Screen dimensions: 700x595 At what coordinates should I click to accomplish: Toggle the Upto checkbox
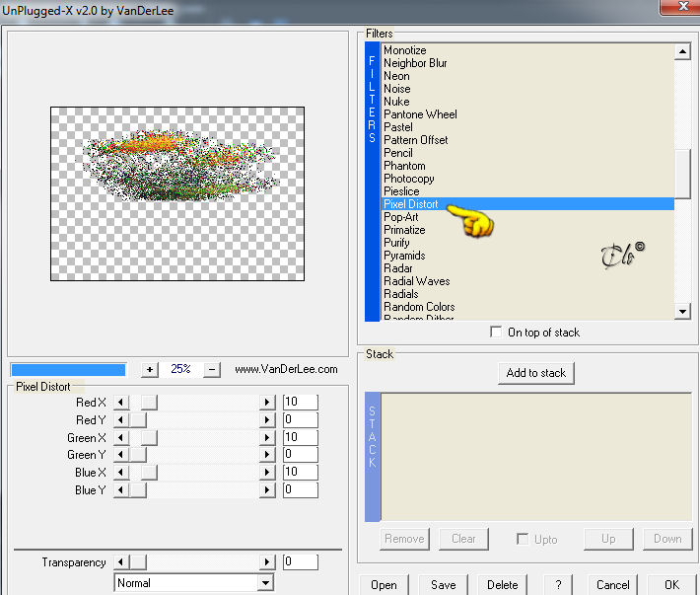(x=523, y=539)
